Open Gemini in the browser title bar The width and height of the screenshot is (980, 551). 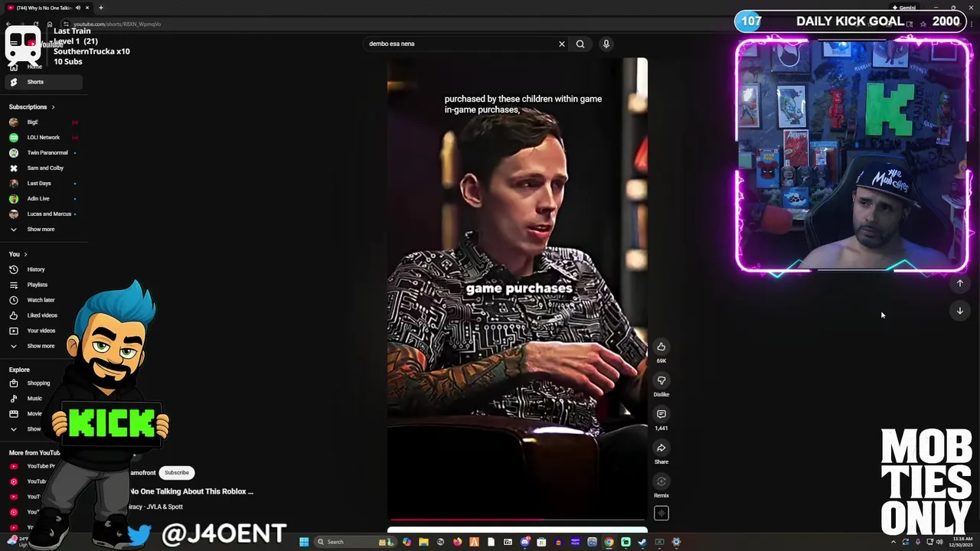903,8
